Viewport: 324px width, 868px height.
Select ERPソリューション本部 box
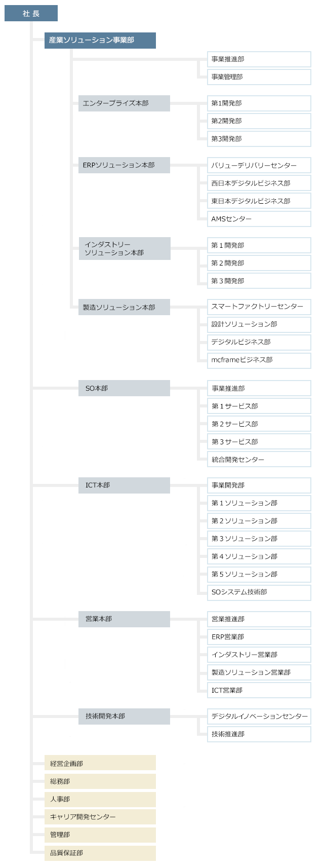124,165
